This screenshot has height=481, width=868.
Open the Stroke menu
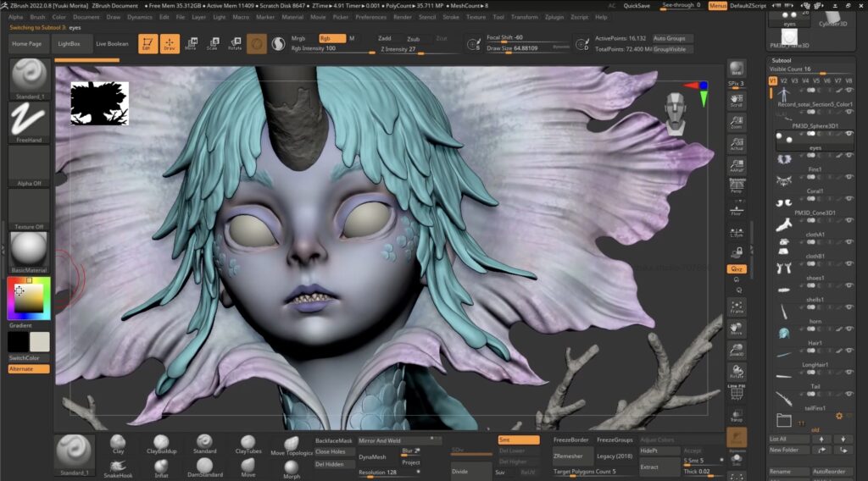click(453, 17)
